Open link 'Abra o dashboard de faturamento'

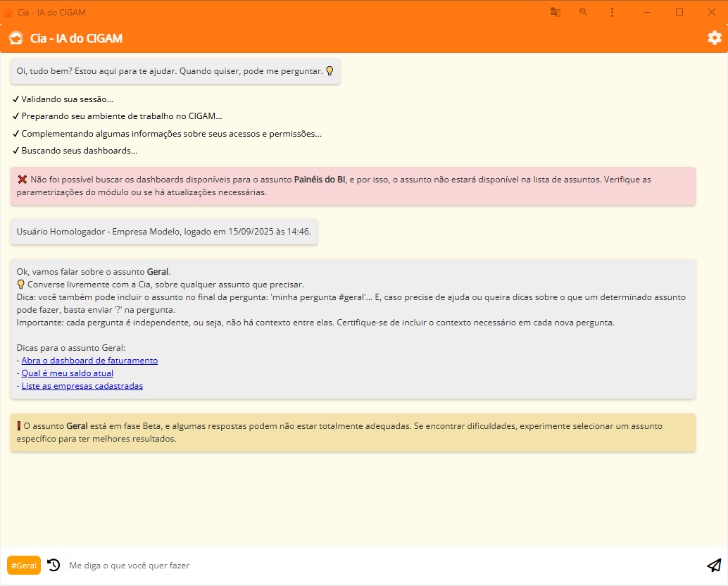(89, 361)
